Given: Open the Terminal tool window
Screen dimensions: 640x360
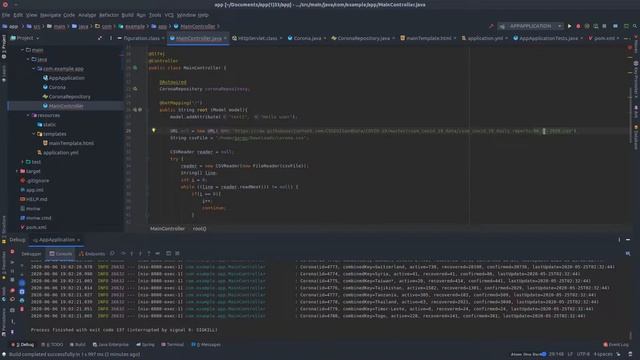Looking at the screenshot, I should tap(173, 345).
